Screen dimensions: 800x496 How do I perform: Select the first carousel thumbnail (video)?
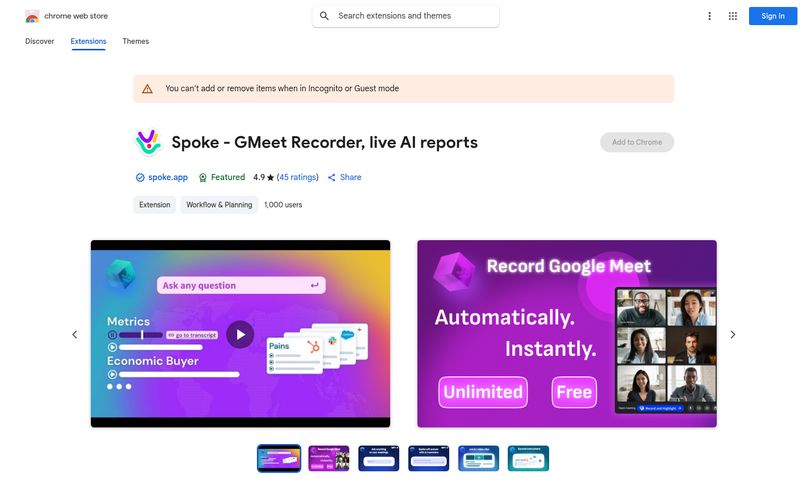[x=279, y=458]
